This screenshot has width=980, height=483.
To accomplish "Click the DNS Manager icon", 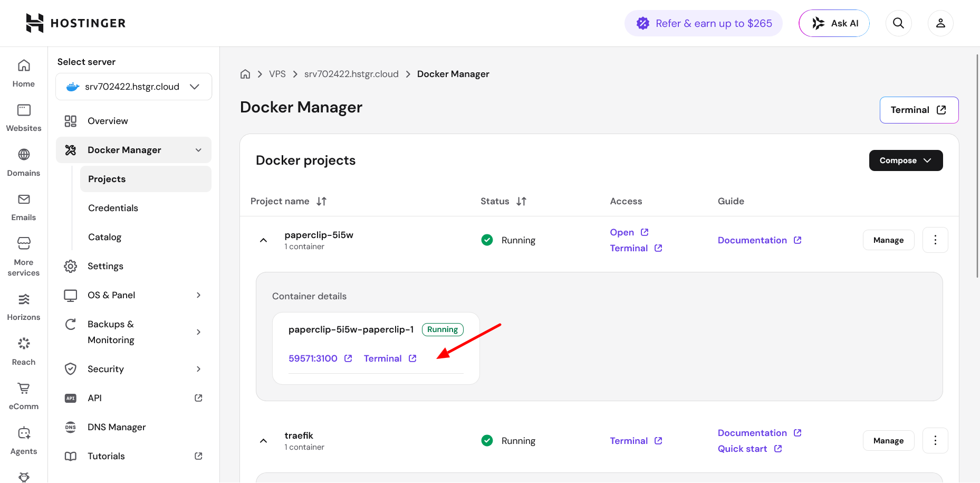I will pyautogui.click(x=71, y=427).
